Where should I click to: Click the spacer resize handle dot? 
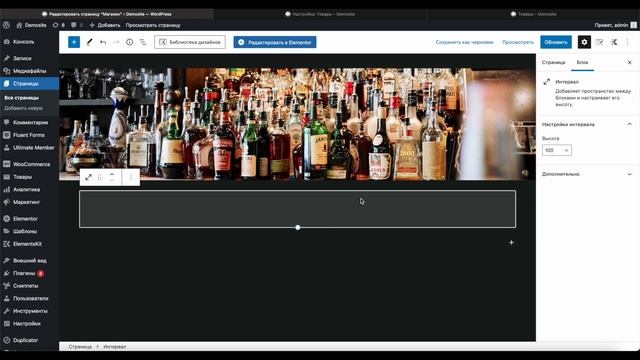298,227
